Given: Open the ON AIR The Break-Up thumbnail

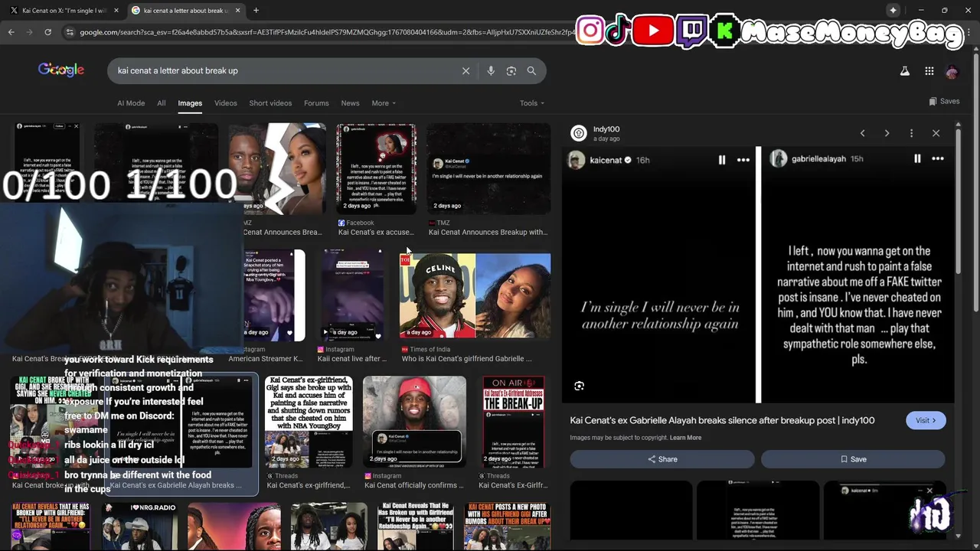Looking at the screenshot, I should click(514, 422).
